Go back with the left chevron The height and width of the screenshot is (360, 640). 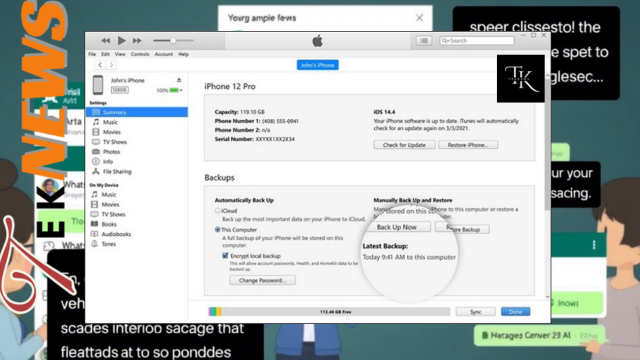[100, 64]
